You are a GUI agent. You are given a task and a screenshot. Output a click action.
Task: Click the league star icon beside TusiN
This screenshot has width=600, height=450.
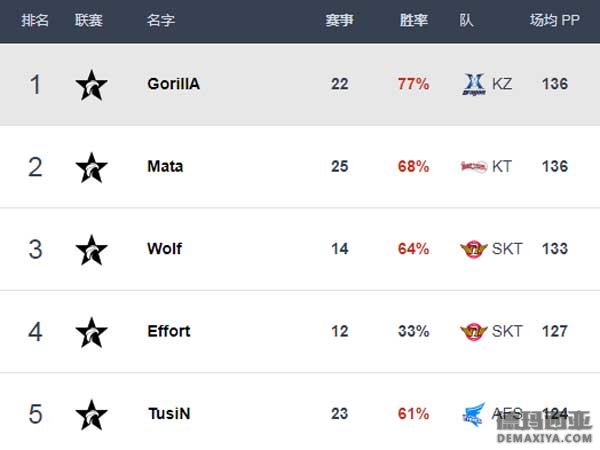[x=91, y=415]
